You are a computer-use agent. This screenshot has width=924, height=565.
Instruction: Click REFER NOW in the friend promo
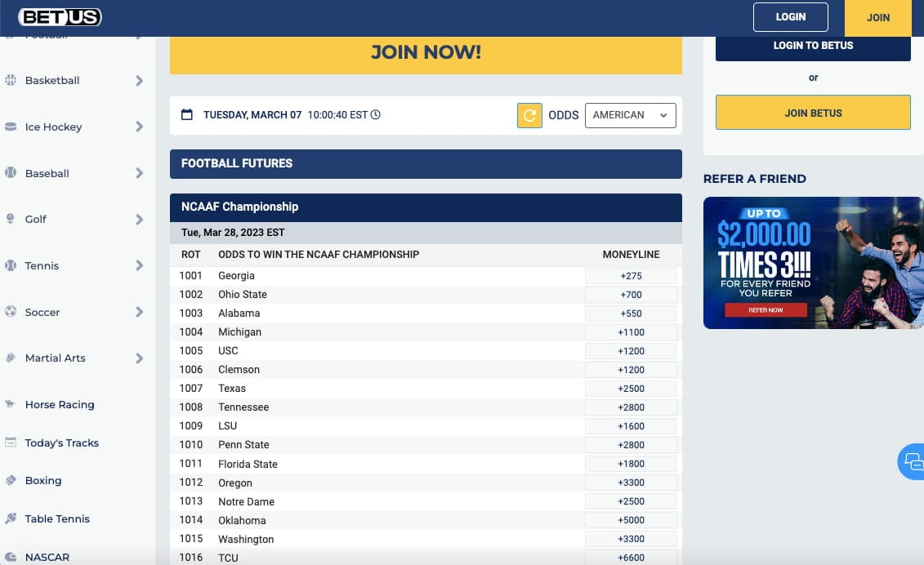766,310
